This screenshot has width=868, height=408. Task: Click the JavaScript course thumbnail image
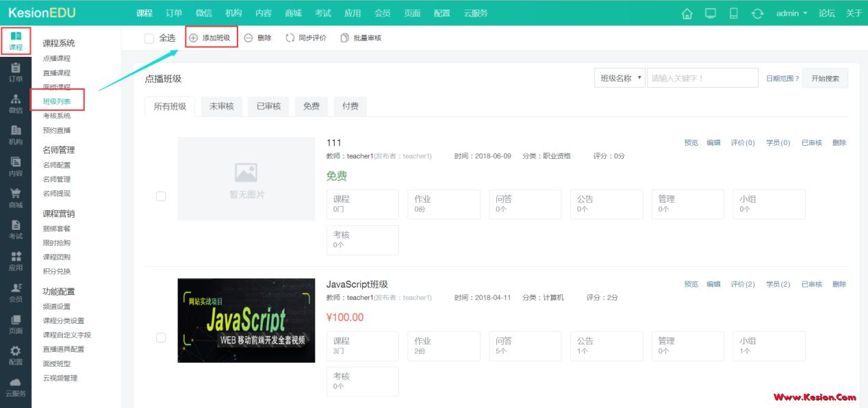click(245, 320)
